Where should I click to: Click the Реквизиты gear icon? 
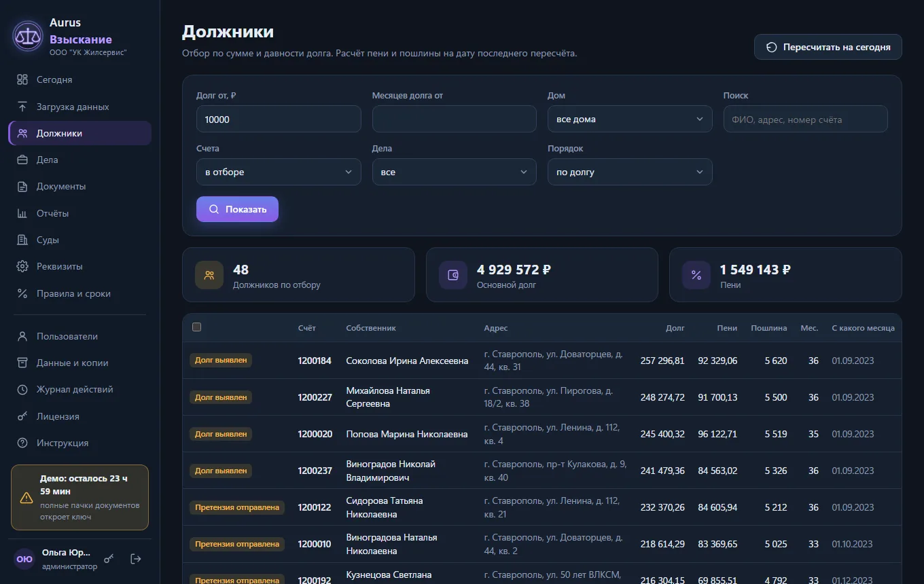(x=22, y=266)
